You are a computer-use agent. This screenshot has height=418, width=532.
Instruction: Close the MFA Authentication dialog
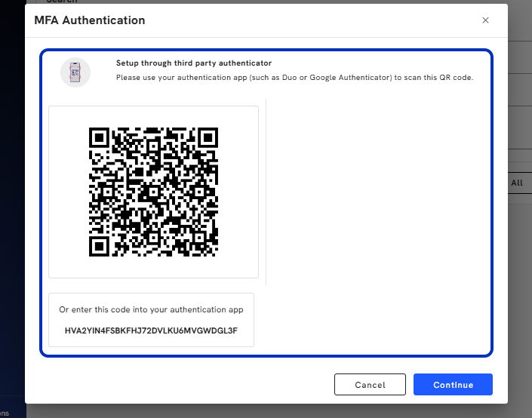coord(485,20)
